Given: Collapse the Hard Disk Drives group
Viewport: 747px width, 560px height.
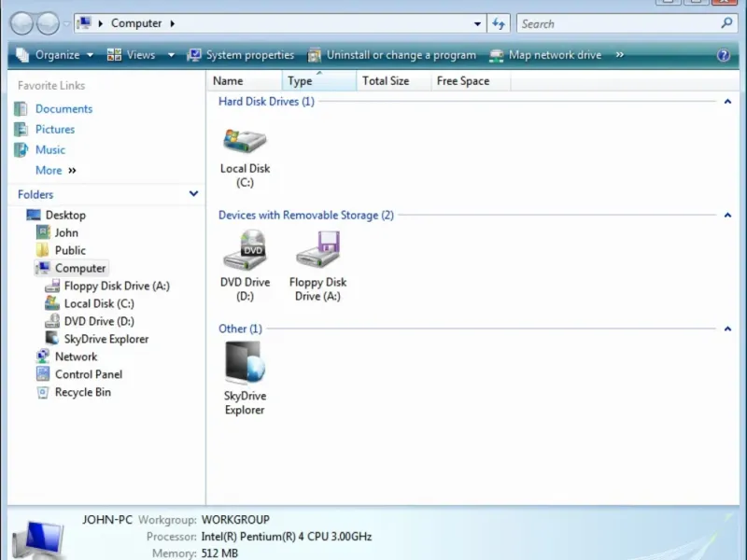Looking at the screenshot, I should click(726, 102).
